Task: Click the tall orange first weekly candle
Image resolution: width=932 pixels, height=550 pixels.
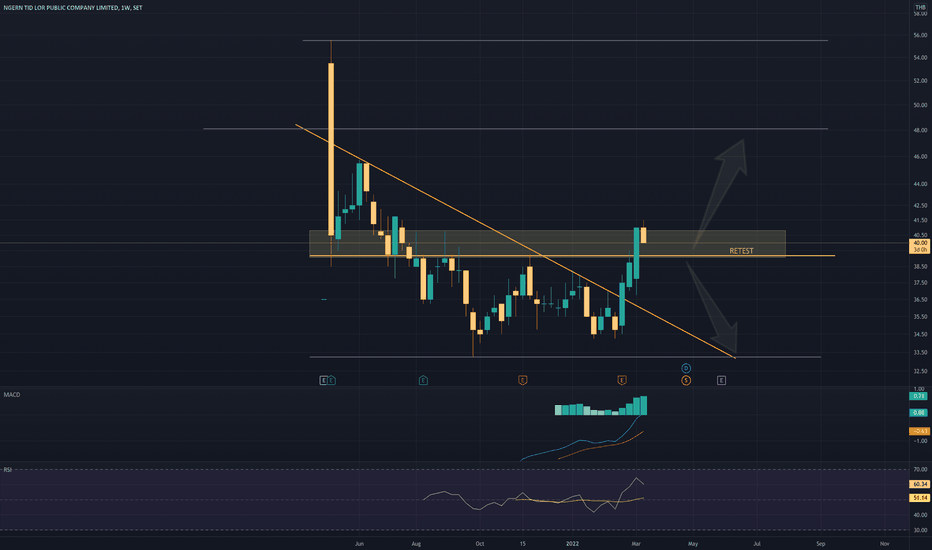Action: [331, 149]
